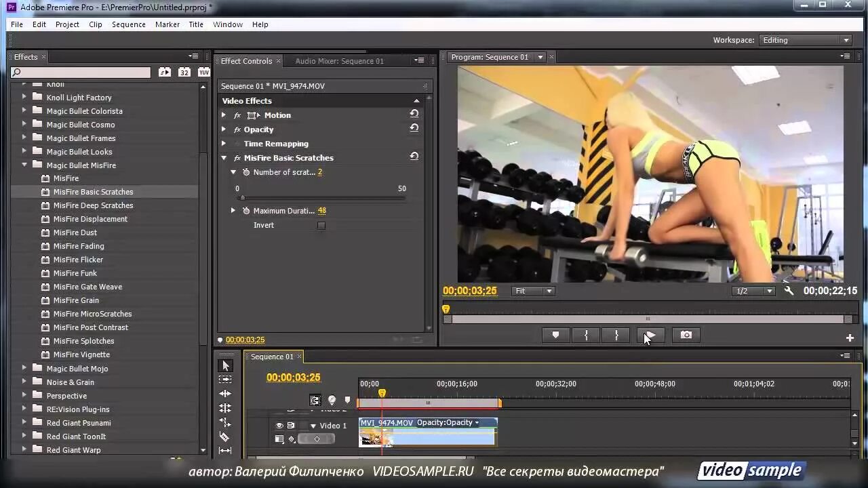The image size is (868, 488).
Task: Select the Rolling Edit tool
Action: point(226,408)
